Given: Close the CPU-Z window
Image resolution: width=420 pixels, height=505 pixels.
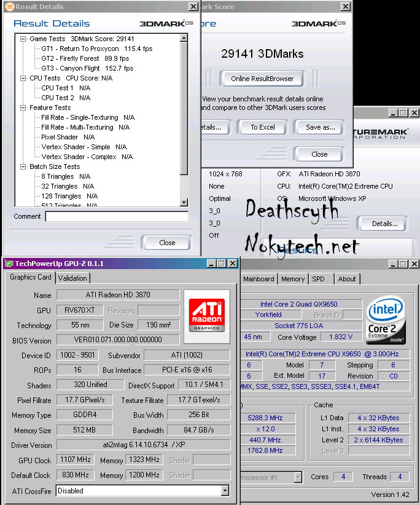Looking at the screenshot, I should 414,264.
